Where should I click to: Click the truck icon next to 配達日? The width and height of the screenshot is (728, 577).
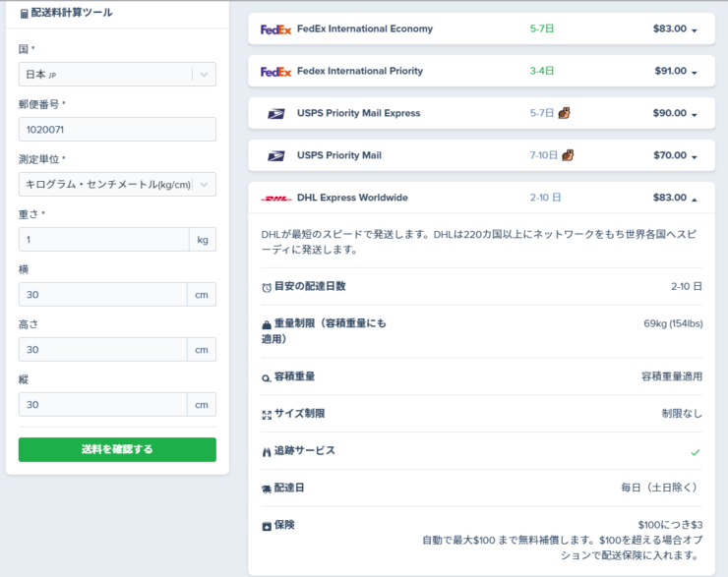point(267,489)
